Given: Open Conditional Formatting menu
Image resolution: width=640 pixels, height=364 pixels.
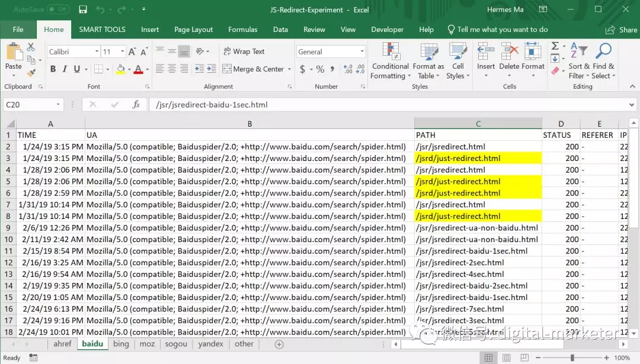Looking at the screenshot, I should [x=391, y=61].
